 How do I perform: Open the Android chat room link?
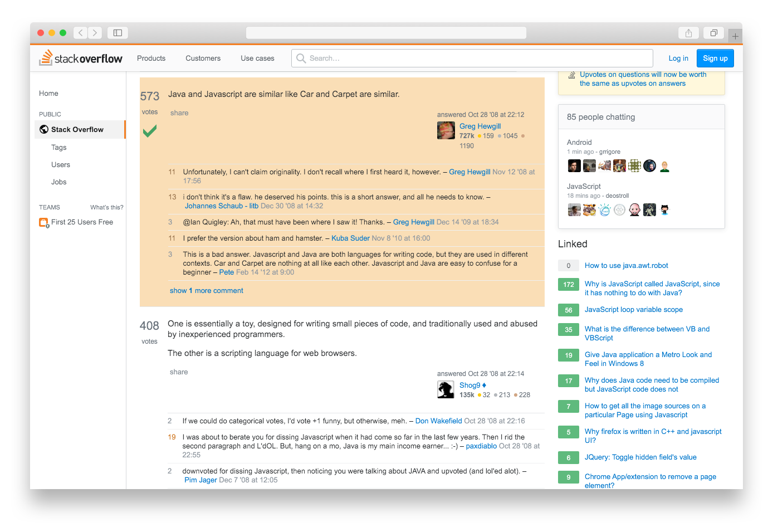click(579, 143)
